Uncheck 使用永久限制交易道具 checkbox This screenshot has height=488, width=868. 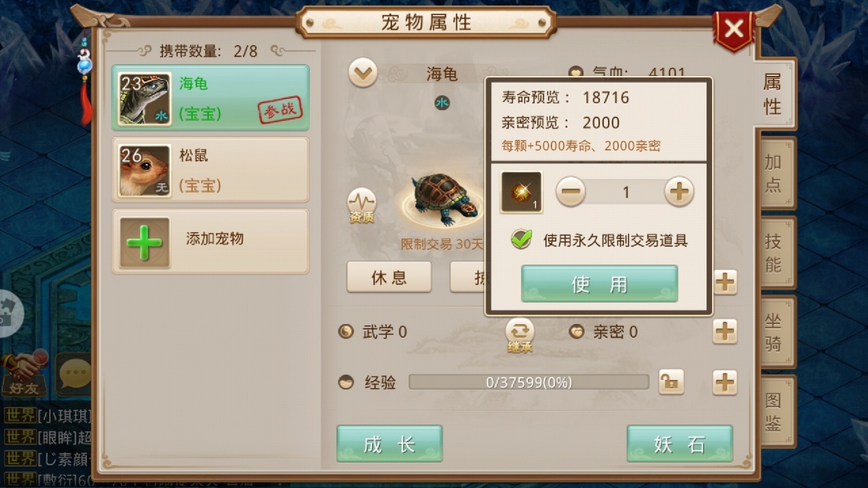pyautogui.click(x=521, y=239)
